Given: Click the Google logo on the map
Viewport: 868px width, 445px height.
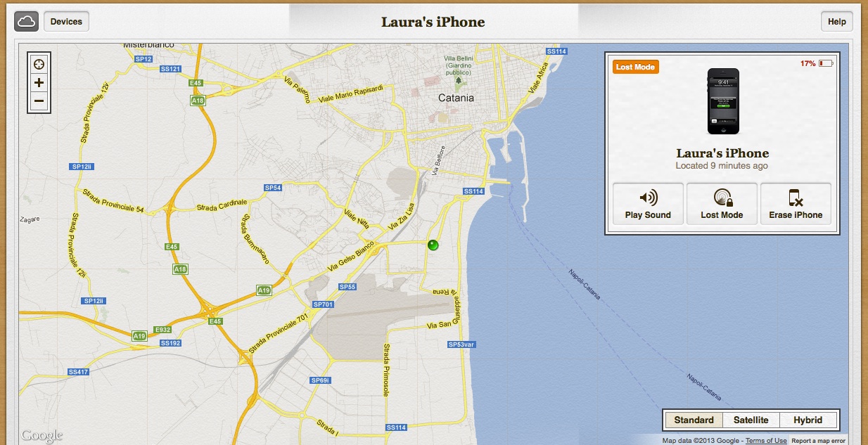Looking at the screenshot, I should [x=42, y=436].
